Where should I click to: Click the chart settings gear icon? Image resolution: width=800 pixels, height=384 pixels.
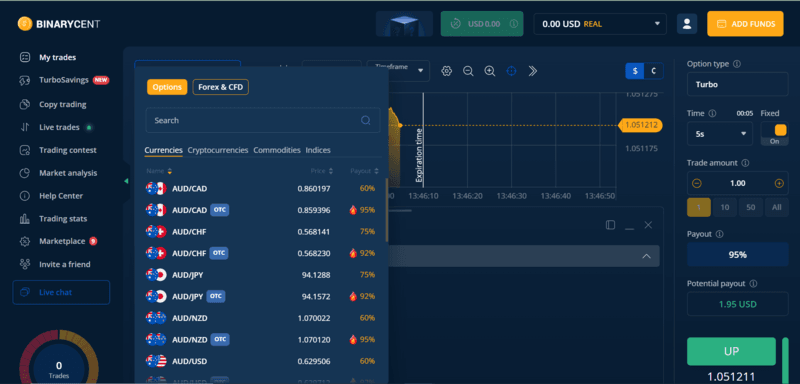tap(447, 71)
